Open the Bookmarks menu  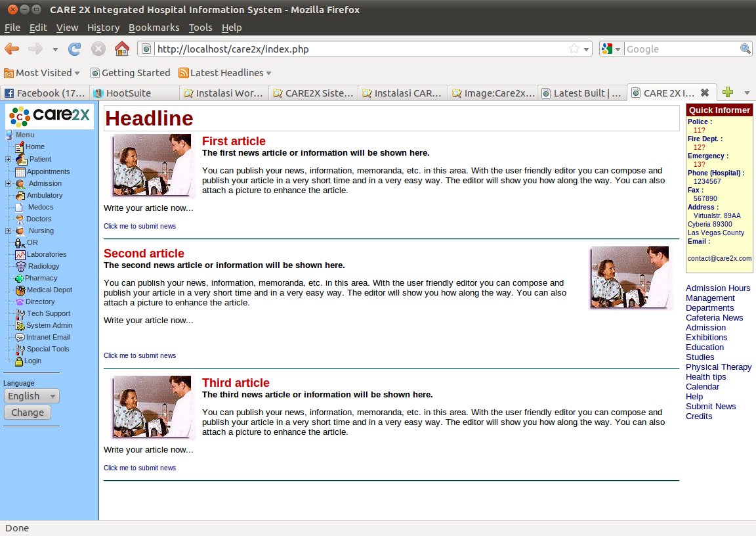coord(154,28)
